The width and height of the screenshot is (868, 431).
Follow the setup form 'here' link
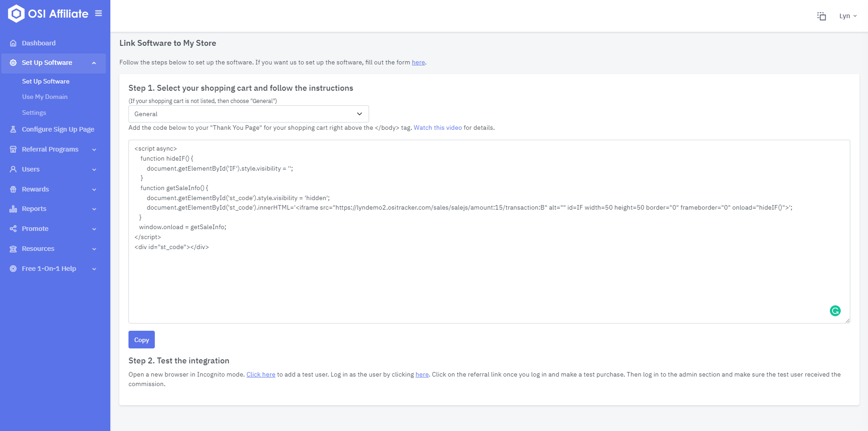point(418,63)
